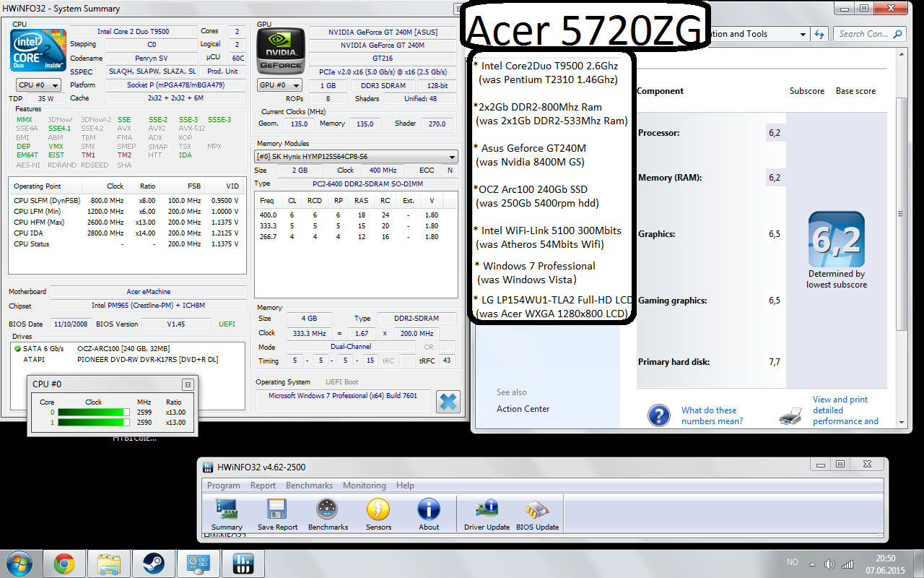Close the small CPU #0 clock window
Viewport: 924px width, 578px height.
coord(188,384)
